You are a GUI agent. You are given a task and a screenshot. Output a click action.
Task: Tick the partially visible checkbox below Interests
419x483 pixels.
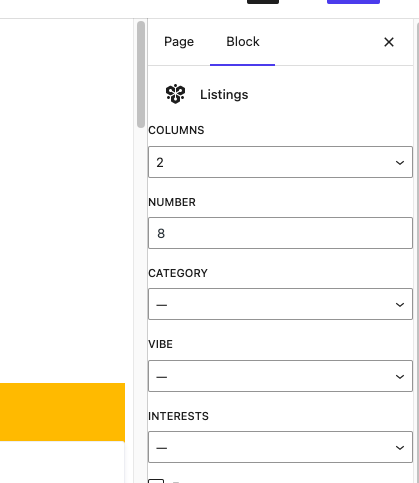click(156, 481)
